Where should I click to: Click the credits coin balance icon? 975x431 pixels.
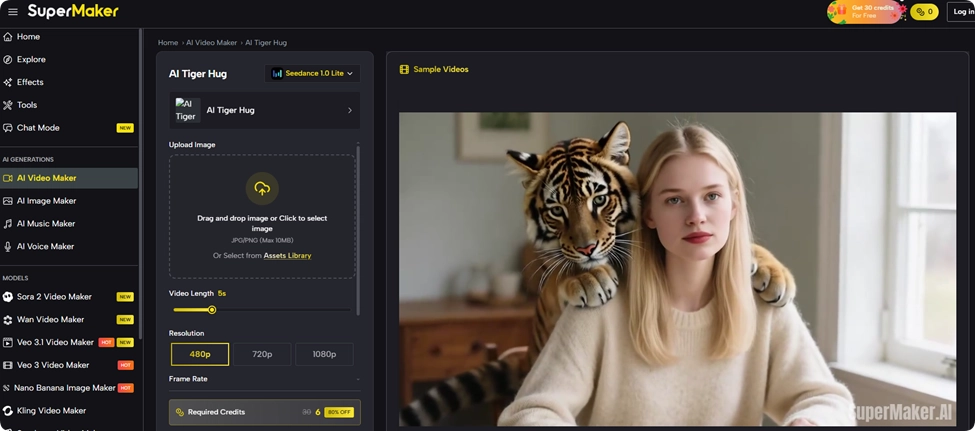(920, 12)
